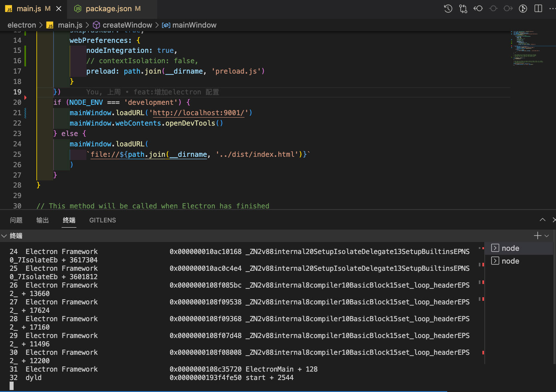Close the main.js editor tab
556x392 pixels.
[x=59, y=8]
